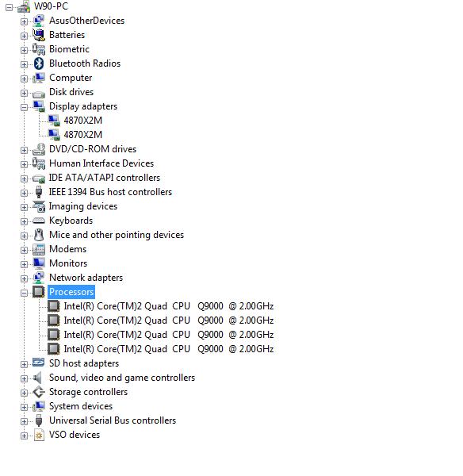
Task: Click the Batteries category icon
Action: [x=39, y=35]
